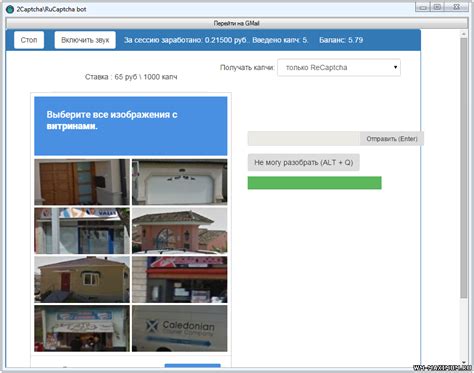The width and height of the screenshot is (474, 373).
Task: Select the glass storefront tile with blue sign
Action: 82,231
